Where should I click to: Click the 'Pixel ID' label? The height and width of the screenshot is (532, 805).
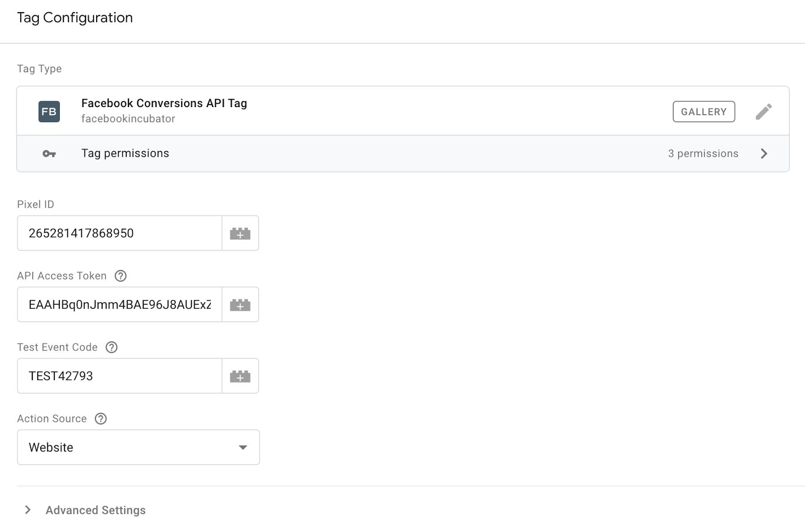pyautogui.click(x=36, y=204)
